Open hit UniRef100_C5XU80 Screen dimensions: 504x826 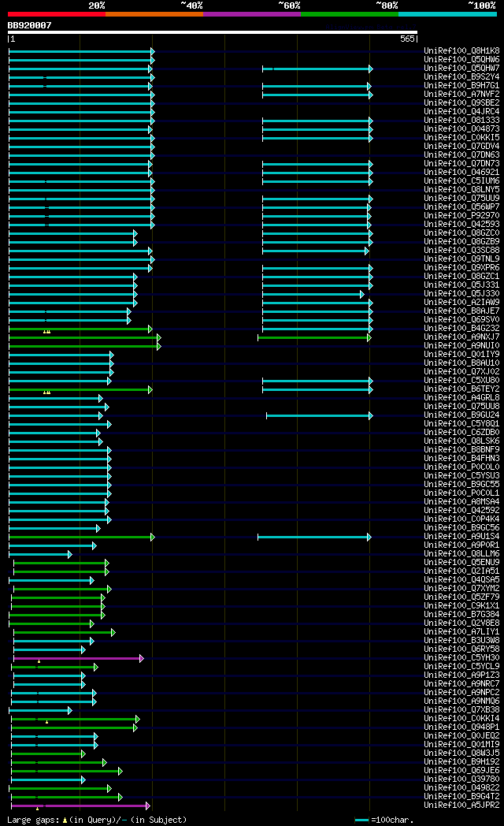(x=462, y=381)
